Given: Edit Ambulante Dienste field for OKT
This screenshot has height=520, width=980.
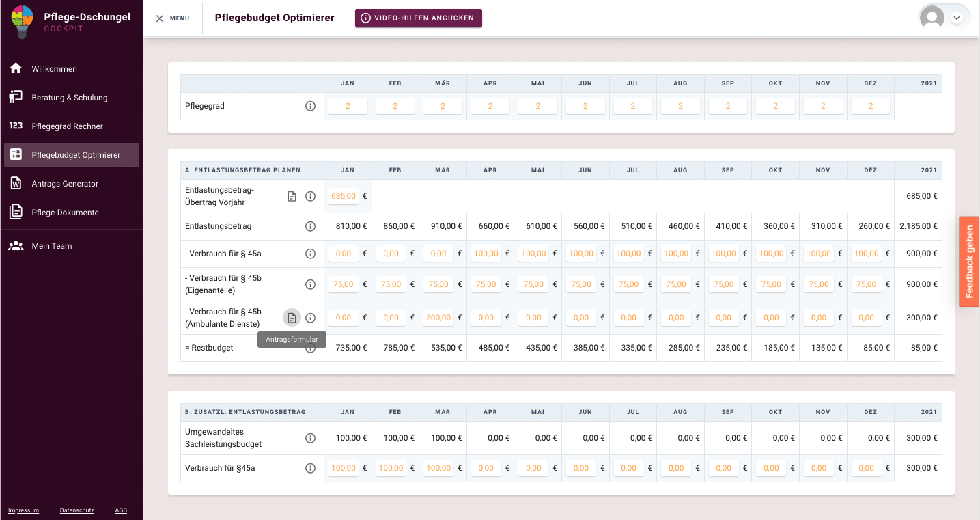Looking at the screenshot, I should coord(771,318).
